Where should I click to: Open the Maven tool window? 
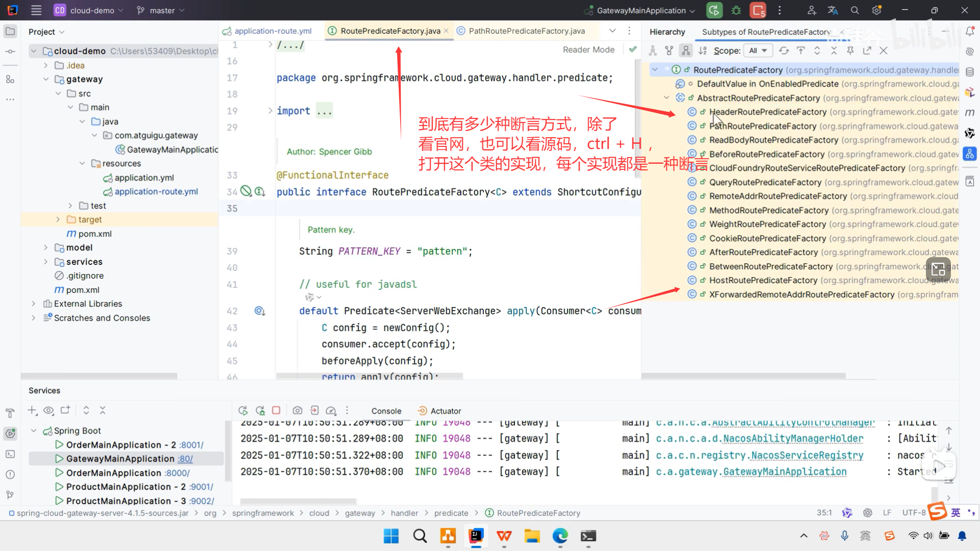click(x=970, y=113)
